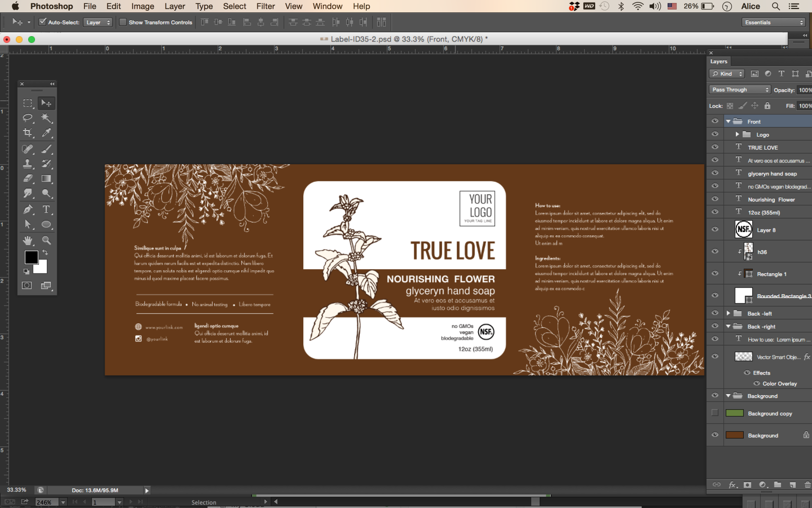Image resolution: width=812 pixels, height=508 pixels.
Task: Select the Horizontal Type tool
Action: click(x=46, y=209)
